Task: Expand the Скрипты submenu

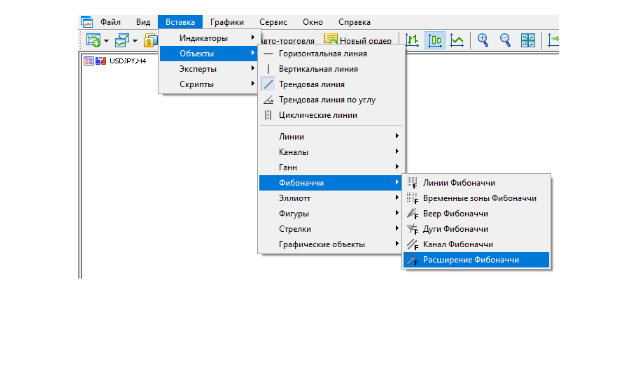Action: coord(209,84)
